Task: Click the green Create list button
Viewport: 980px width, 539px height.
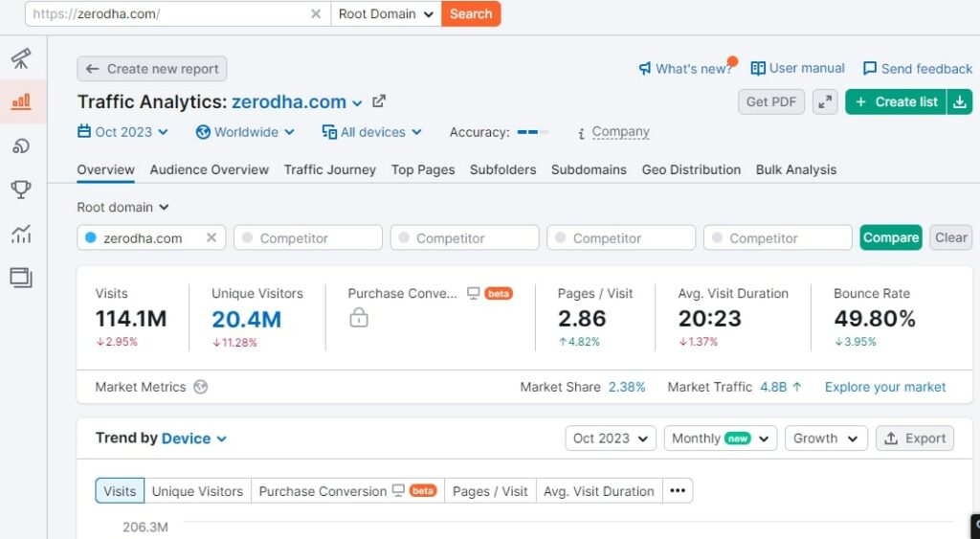Action: pos(896,101)
